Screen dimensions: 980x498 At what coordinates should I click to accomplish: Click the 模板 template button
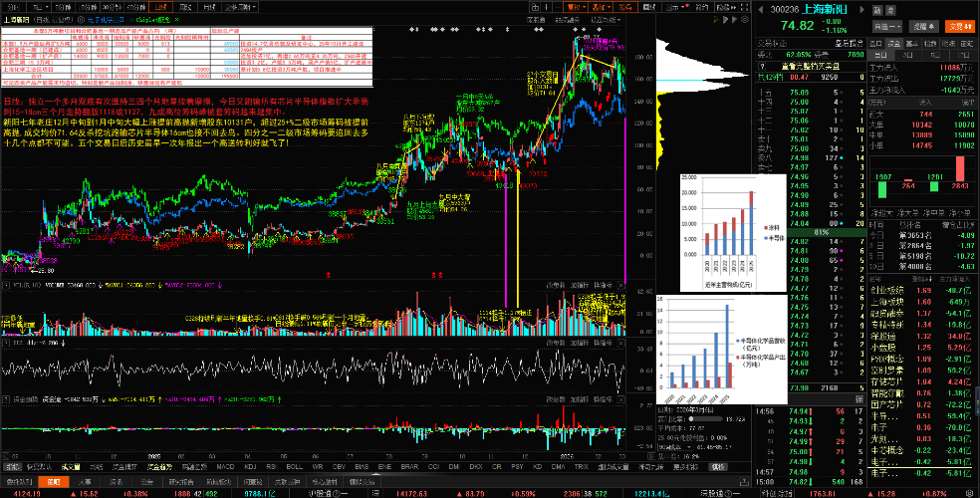tap(718, 466)
